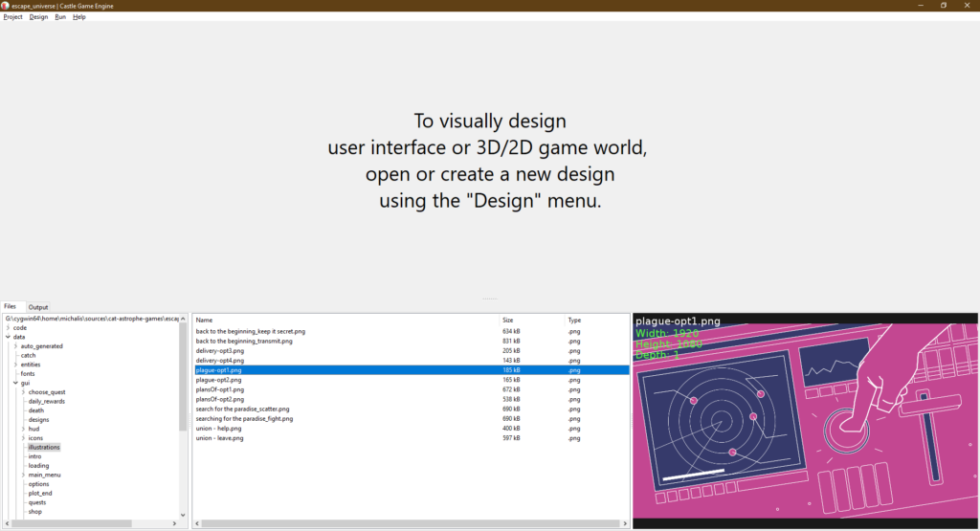Image resolution: width=980 pixels, height=531 pixels.
Task: Expand the choose_quest folder arrow
Action: pyautogui.click(x=23, y=392)
